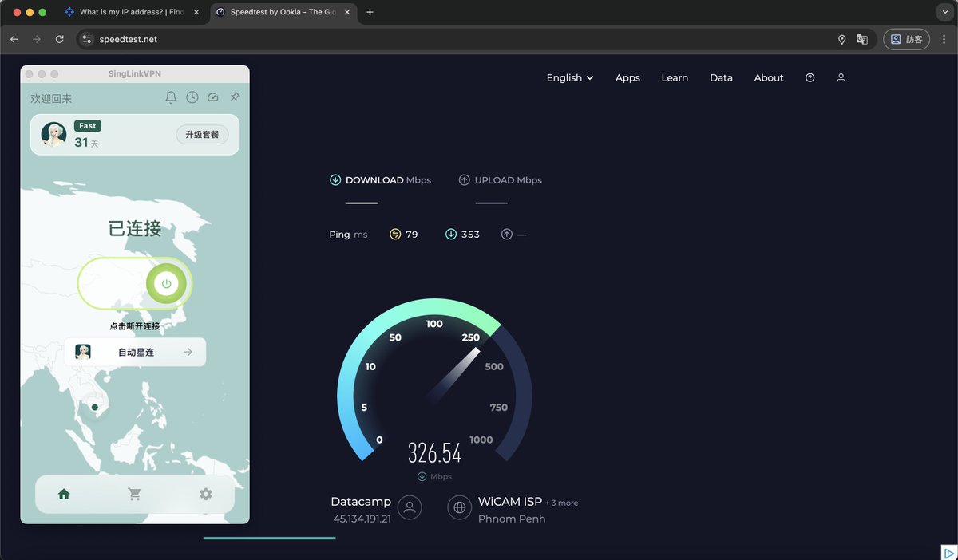This screenshot has width=958, height=560.
Task: Click the map location dot in Cambodia
Action: (95, 408)
